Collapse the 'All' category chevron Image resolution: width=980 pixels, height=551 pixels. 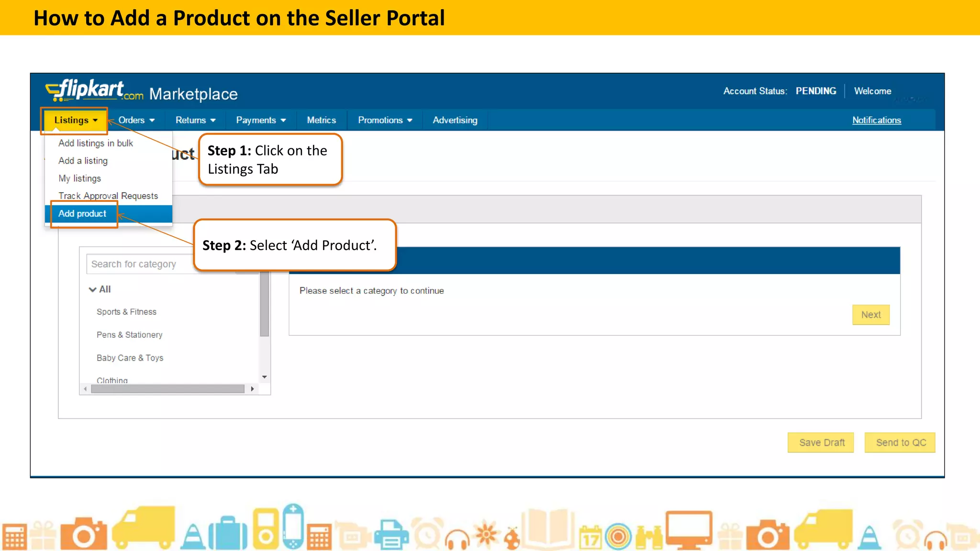(92, 289)
